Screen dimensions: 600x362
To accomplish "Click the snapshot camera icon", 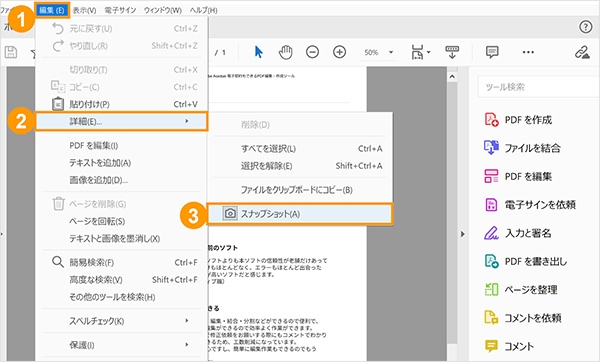I will point(230,214).
